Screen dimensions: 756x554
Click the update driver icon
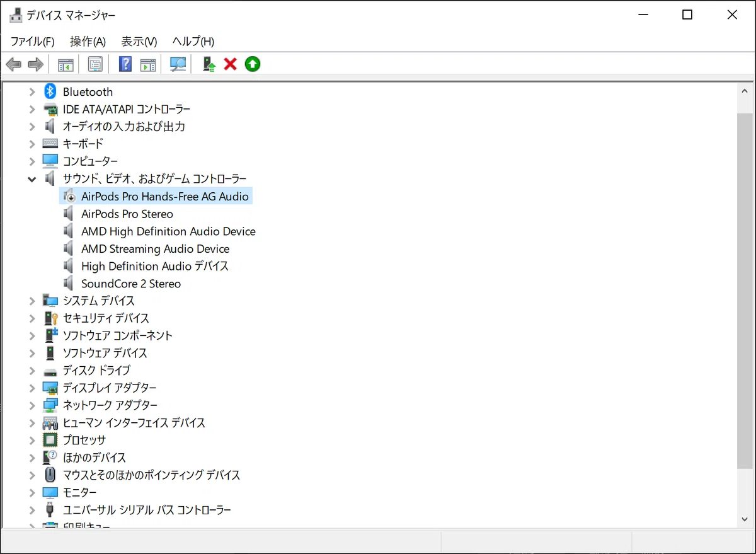pos(209,64)
